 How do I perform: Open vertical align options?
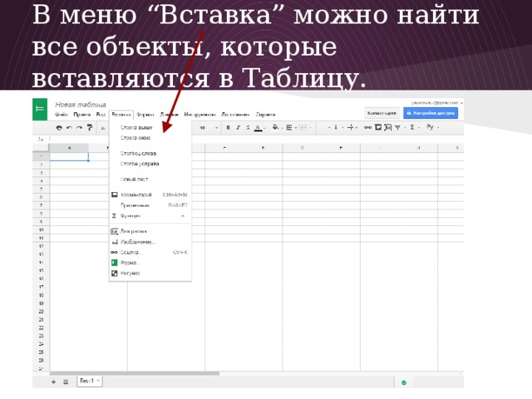point(336,127)
